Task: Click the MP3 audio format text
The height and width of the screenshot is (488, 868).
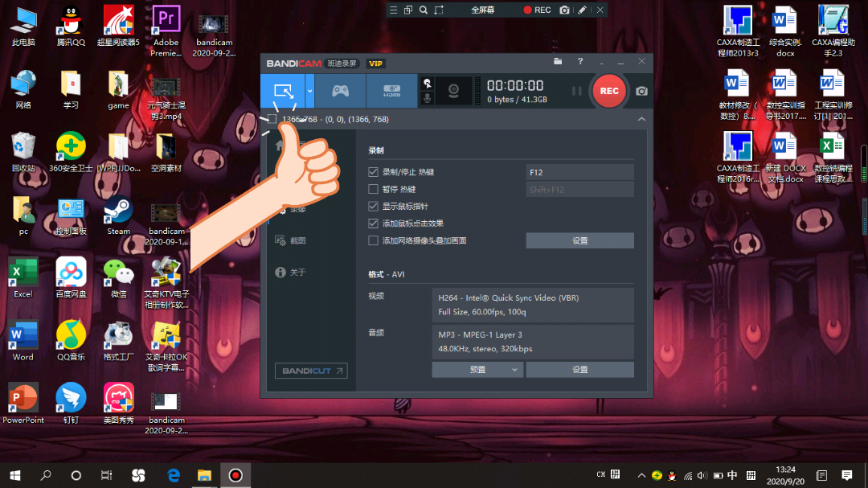Action: click(480, 334)
